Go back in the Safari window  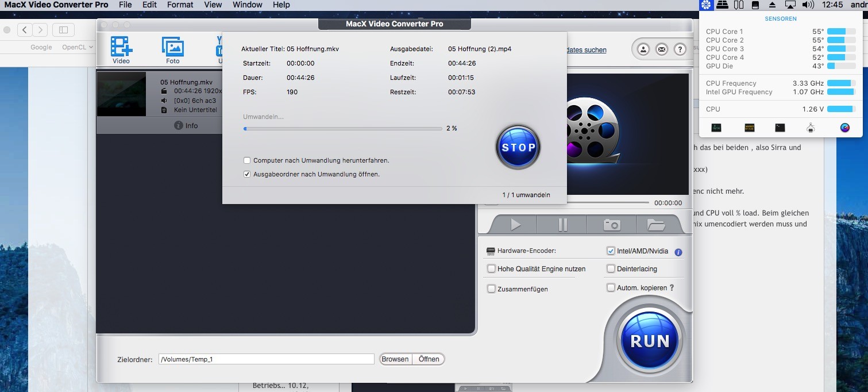click(25, 29)
